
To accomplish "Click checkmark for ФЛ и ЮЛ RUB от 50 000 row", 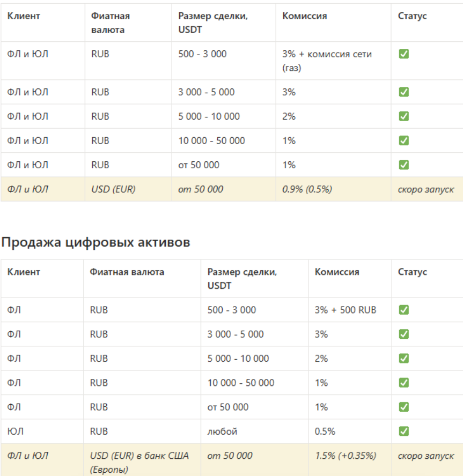I will click(404, 165).
